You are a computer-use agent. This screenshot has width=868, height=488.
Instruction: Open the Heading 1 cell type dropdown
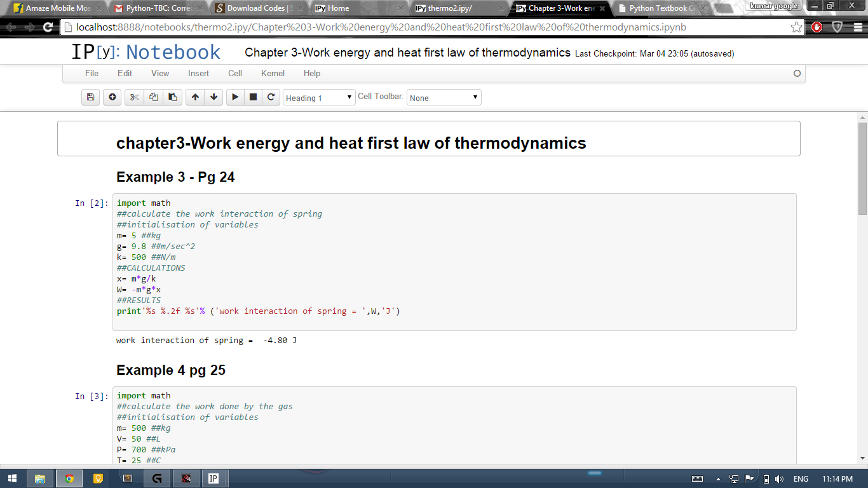(319, 98)
